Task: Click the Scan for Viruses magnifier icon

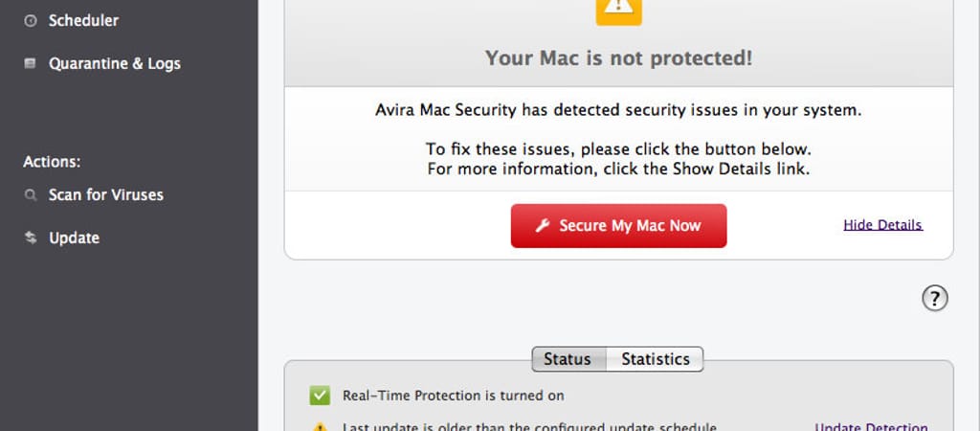Action: 31,195
